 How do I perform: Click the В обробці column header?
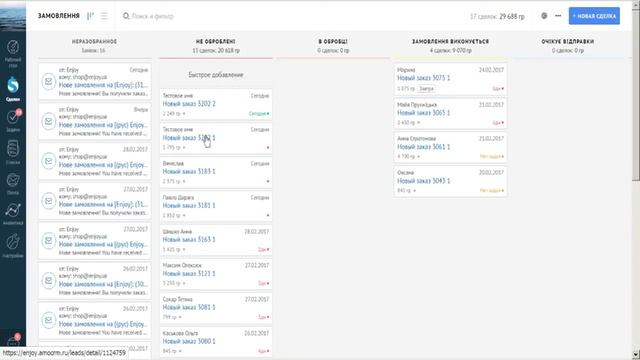[x=333, y=42]
